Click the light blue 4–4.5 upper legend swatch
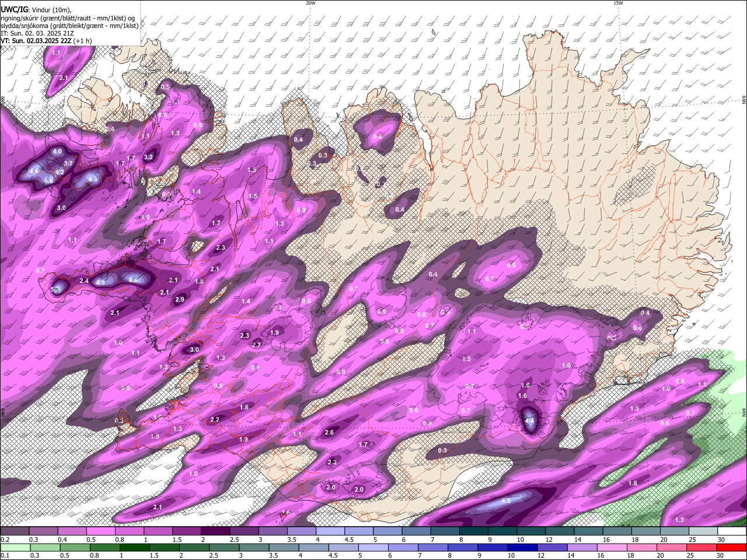The image size is (747, 560). pos(330,531)
